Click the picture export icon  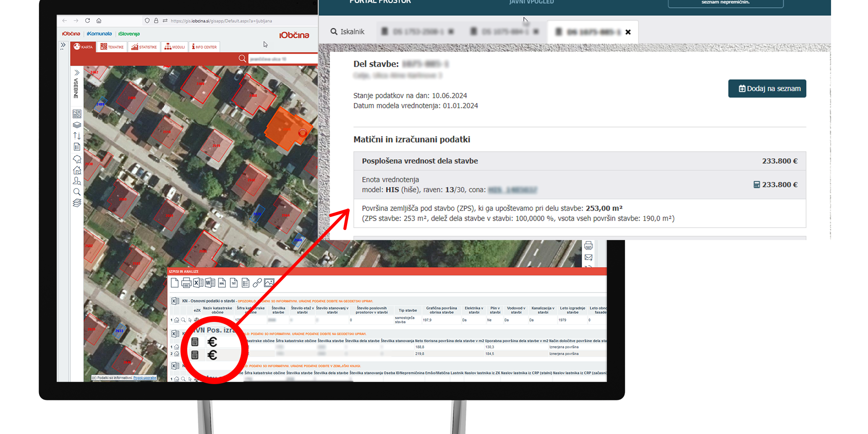[x=269, y=283]
